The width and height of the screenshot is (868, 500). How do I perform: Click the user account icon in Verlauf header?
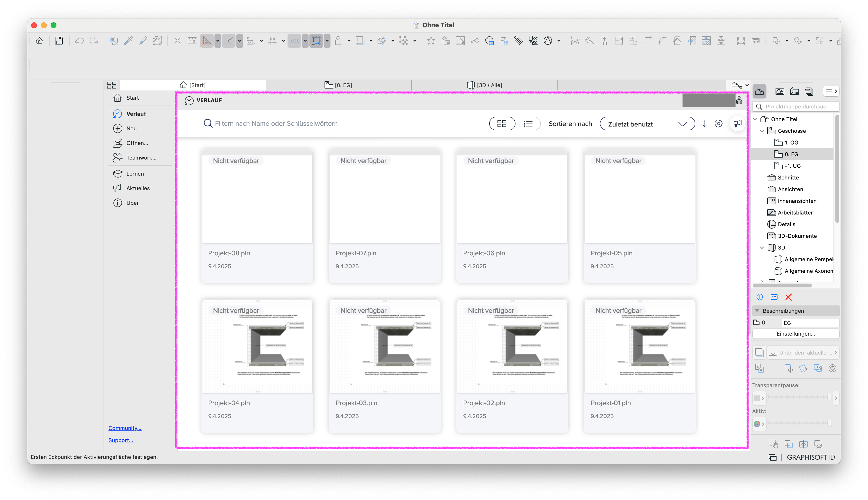(x=739, y=100)
